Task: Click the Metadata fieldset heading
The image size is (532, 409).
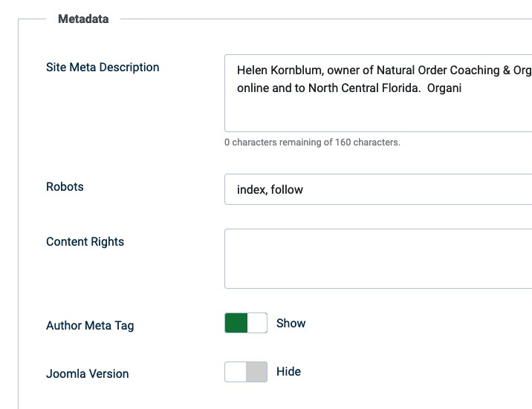Action: tap(83, 19)
